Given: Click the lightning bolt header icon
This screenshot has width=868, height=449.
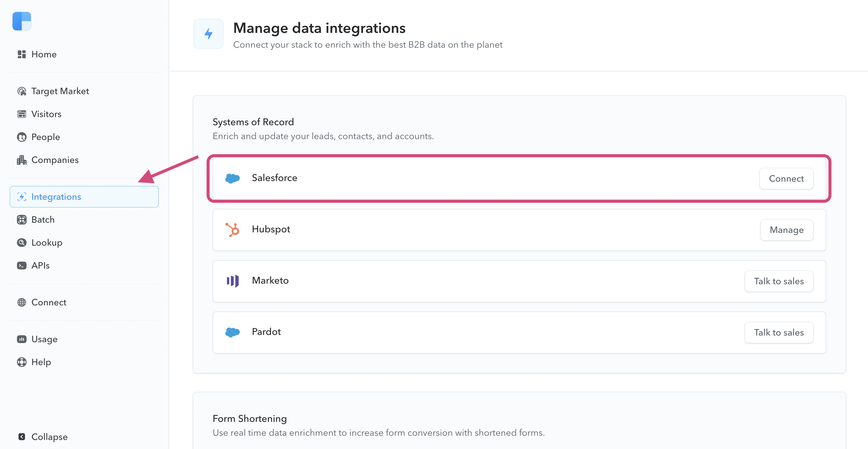Looking at the screenshot, I should 208,34.
